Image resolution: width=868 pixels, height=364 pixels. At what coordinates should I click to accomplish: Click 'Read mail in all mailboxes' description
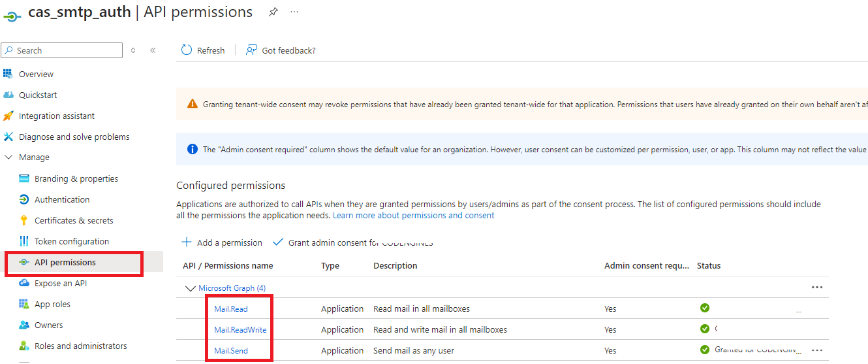click(x=422, y=308)
